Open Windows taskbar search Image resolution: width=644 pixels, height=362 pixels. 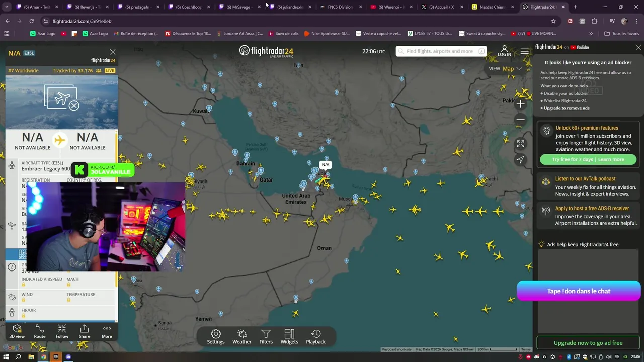click(x=19, y=357)
